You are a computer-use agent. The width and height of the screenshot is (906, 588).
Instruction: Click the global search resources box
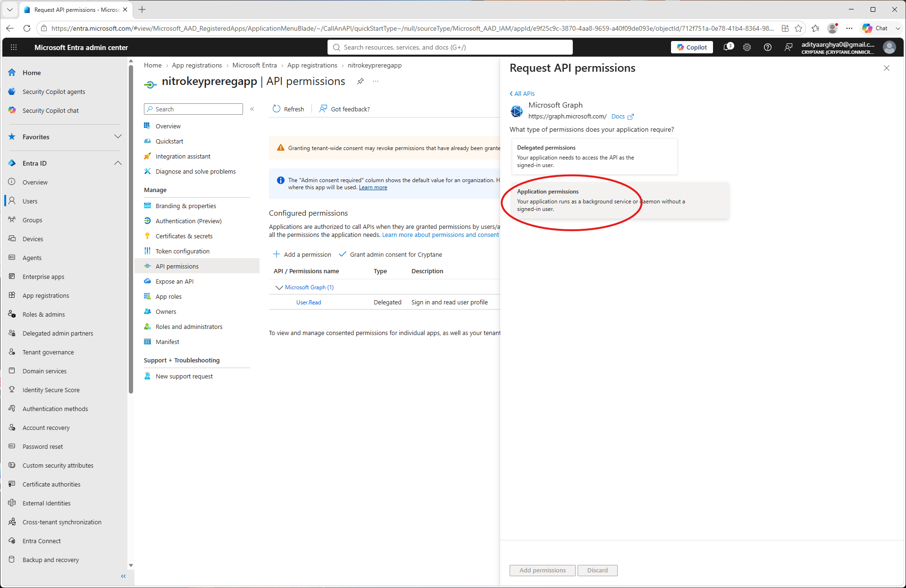[450, 47]
